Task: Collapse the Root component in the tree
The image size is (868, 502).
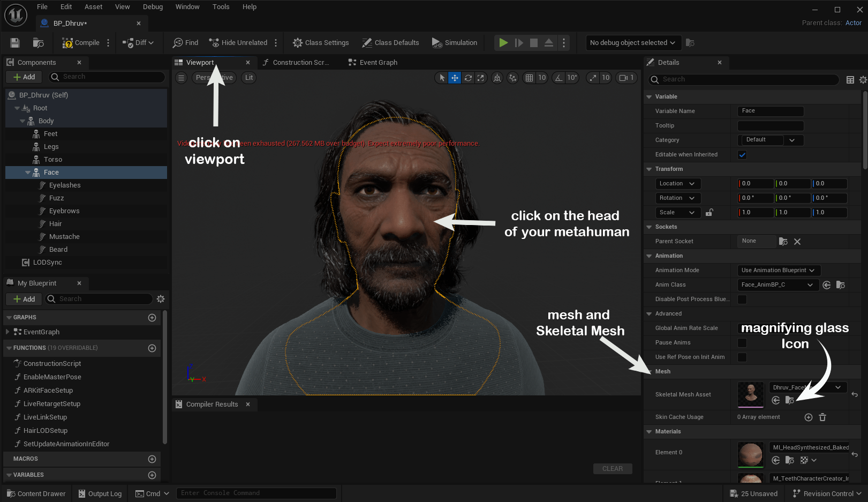Action: (x=17, y=108)
